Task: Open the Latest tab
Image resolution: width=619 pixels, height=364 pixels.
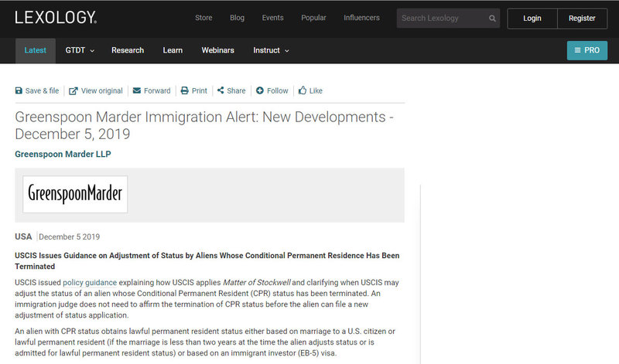Action: pos(35,50)
